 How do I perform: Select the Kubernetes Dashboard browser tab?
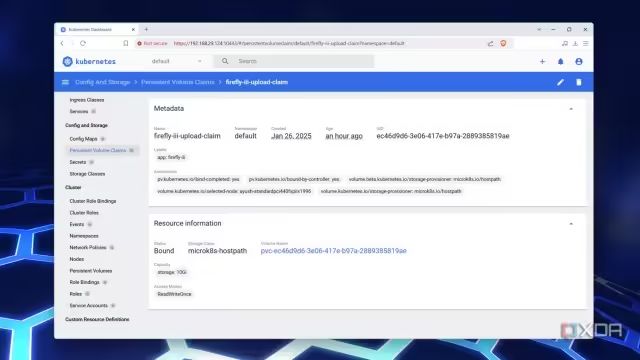click(98, 29)
